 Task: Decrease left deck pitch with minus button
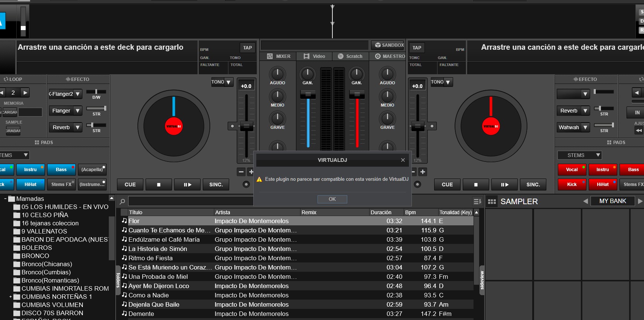coord(241,172)
